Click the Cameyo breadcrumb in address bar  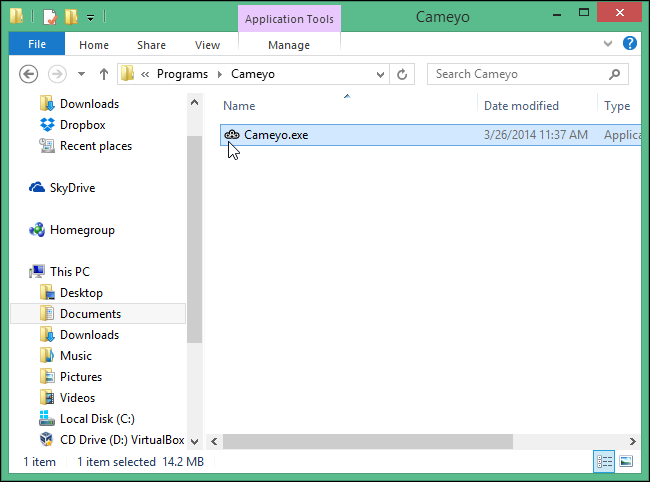(253, 74)
